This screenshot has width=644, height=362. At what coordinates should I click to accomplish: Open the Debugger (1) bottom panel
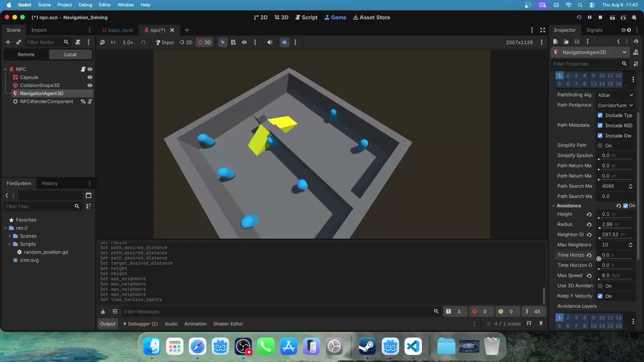140,324
